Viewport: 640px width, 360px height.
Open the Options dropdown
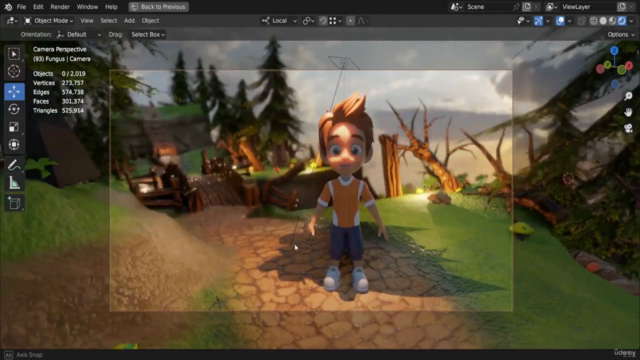click(x=621, y=35)
